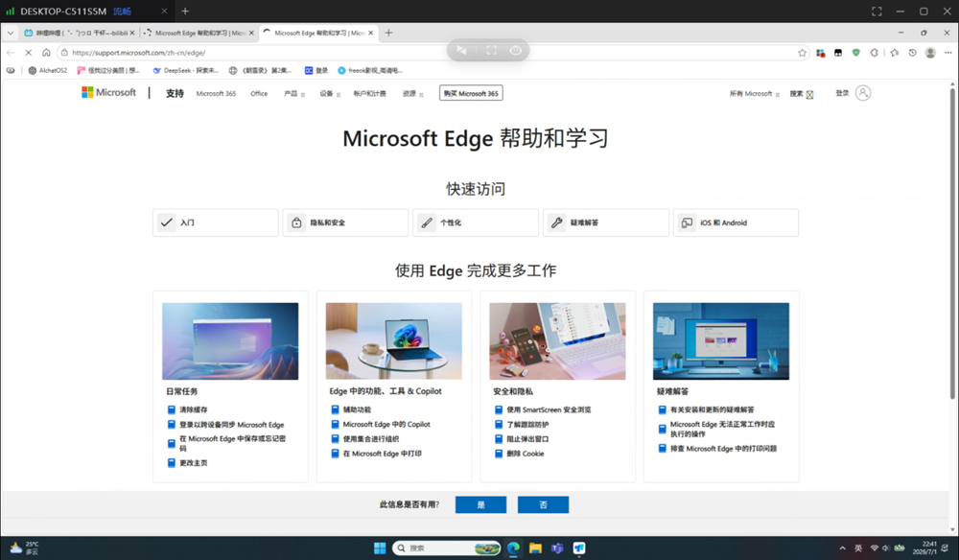Click the Office nav link
Screen dimensions: 959x560
coord(259,94)
